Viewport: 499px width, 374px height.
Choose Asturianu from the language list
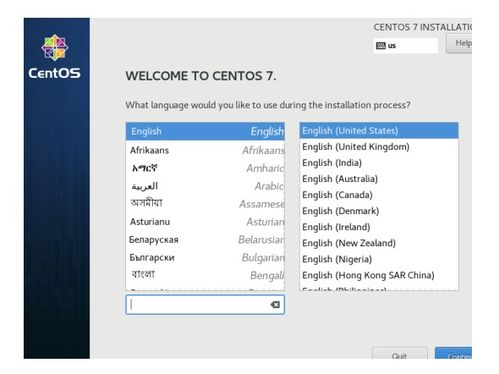pyautogui.click(x=205, y=222)
